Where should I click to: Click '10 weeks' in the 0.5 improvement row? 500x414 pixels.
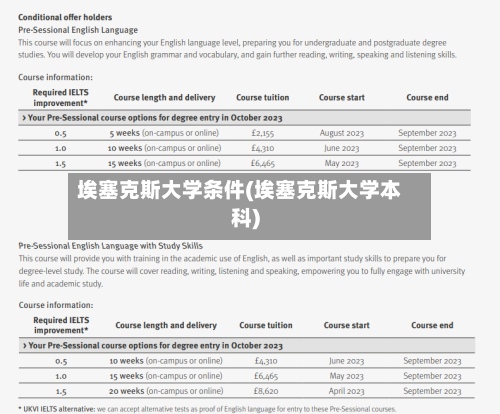(127, 361)
